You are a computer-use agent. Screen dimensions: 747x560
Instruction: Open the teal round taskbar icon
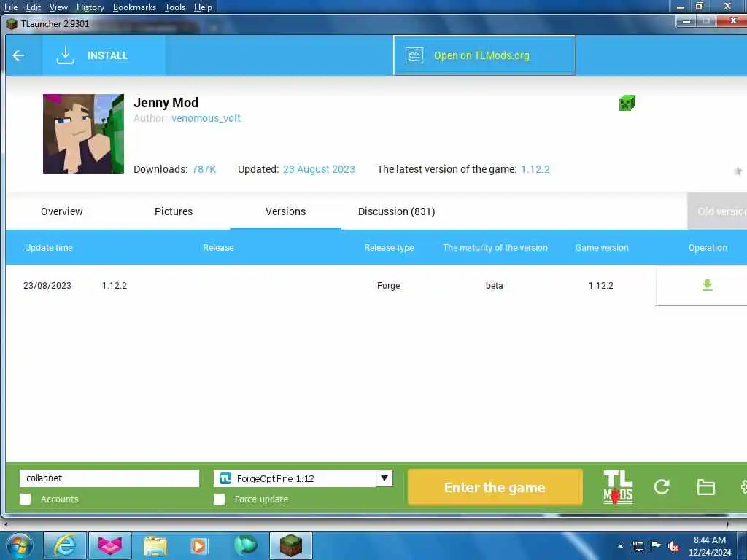(x=246, y=545)
